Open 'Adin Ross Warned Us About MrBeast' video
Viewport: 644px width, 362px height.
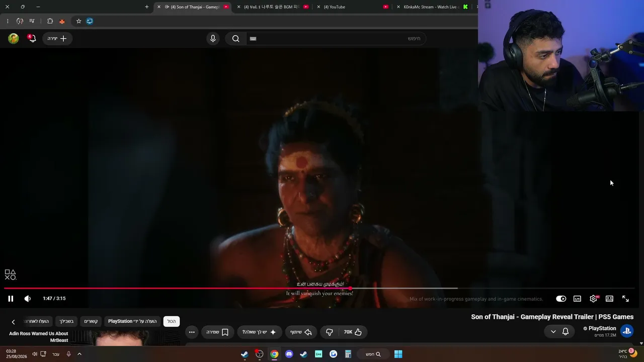pyautogui.click(x=39, y=337)
